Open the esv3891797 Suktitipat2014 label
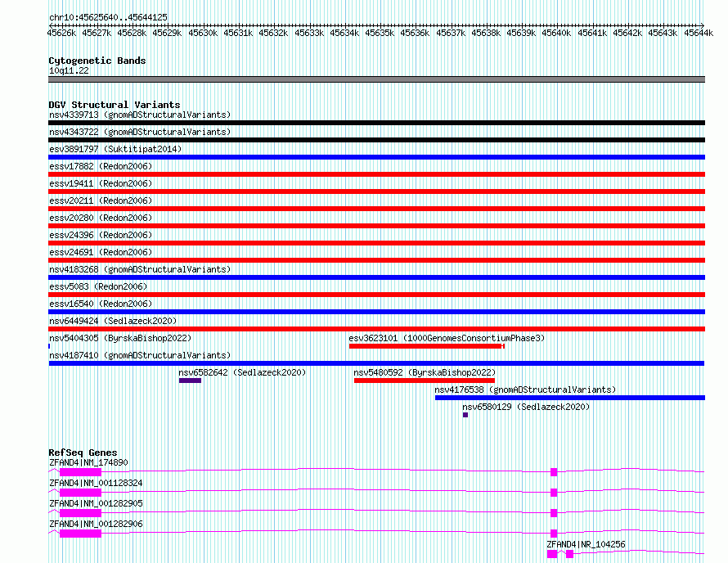728x563 pixels. (x=115, y=149)
